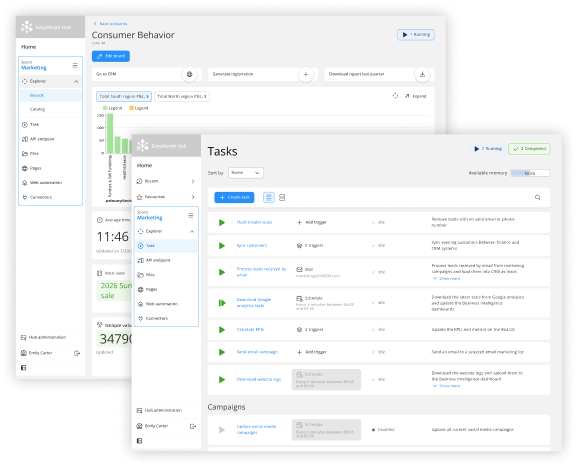Collapse the Explorer section in Tasks sidebar

pyautogui.click(x=192, y=231)
